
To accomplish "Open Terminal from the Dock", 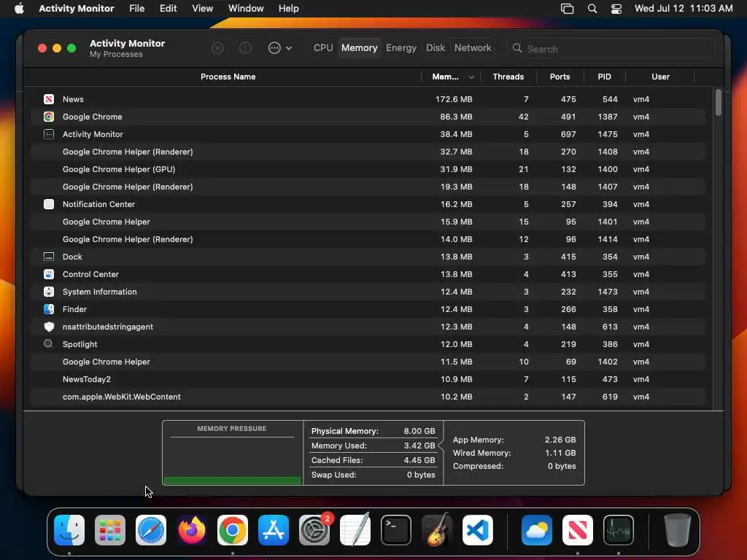I will pos(396,530).
